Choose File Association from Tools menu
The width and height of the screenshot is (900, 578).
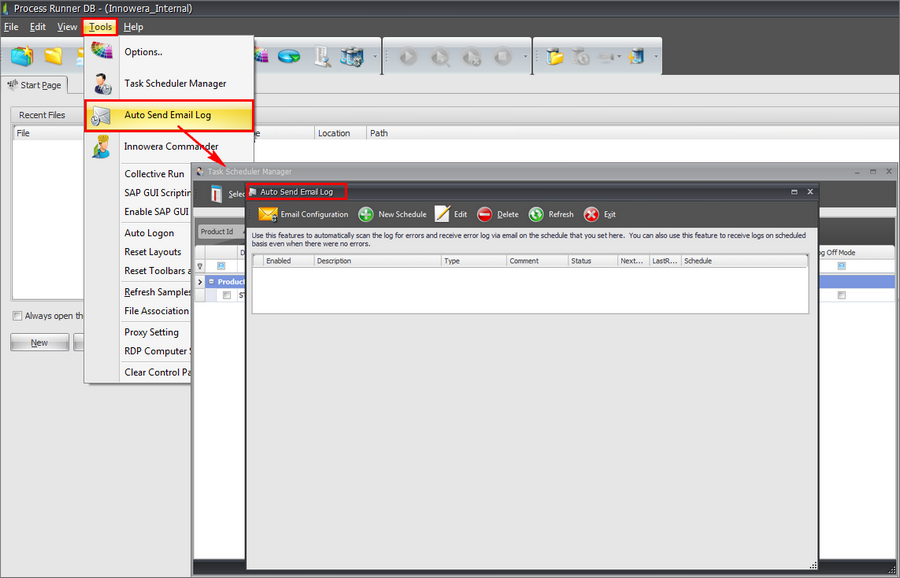(157, 311)
